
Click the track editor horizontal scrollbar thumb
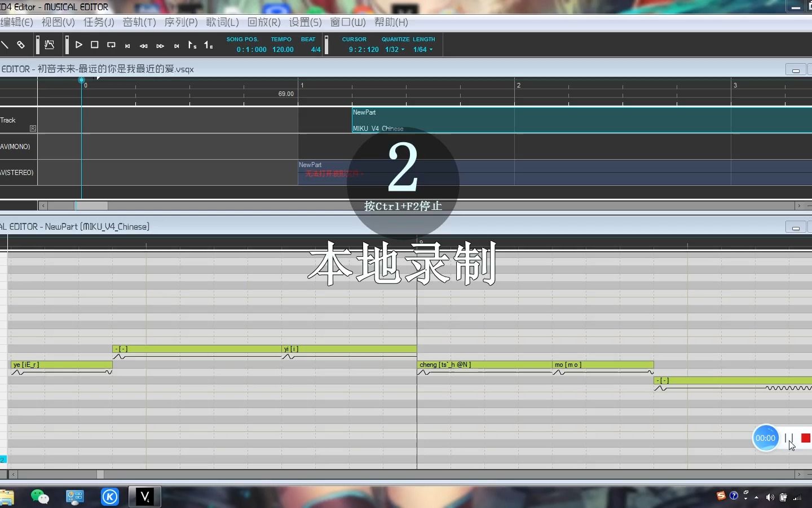coord(91,205)
